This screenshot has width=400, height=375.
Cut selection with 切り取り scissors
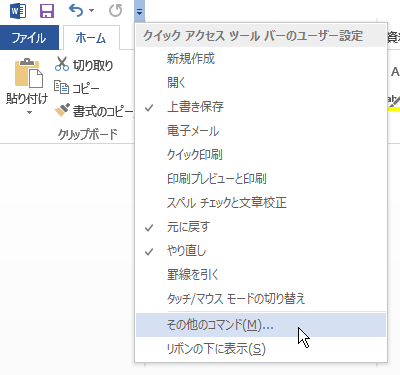(84, 64)
